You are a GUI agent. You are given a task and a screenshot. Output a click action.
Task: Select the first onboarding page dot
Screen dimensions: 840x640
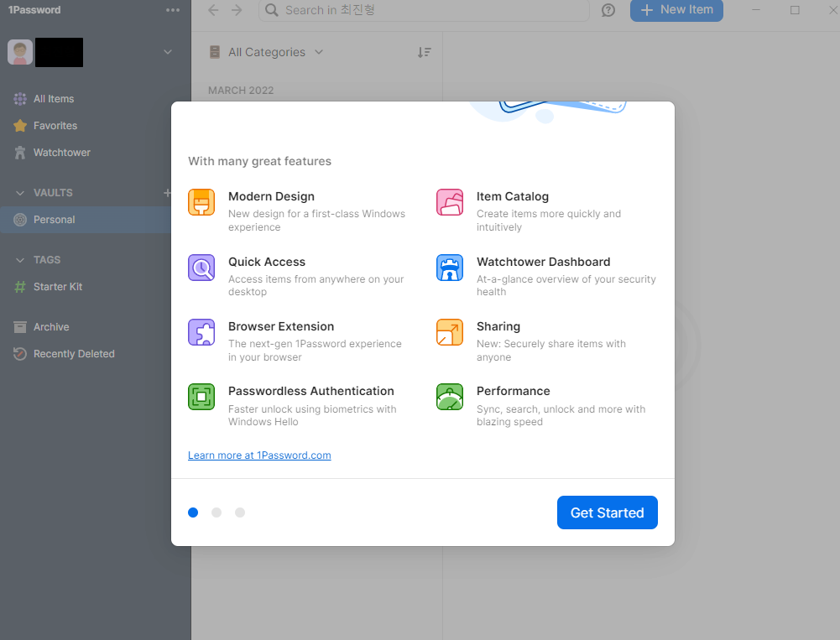pos(193,513)
